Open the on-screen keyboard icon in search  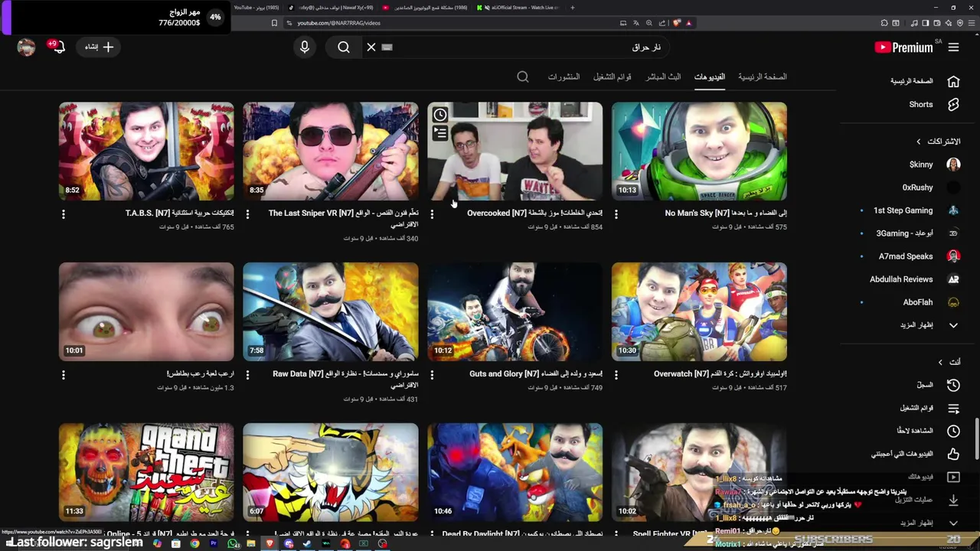coord(387,47)
